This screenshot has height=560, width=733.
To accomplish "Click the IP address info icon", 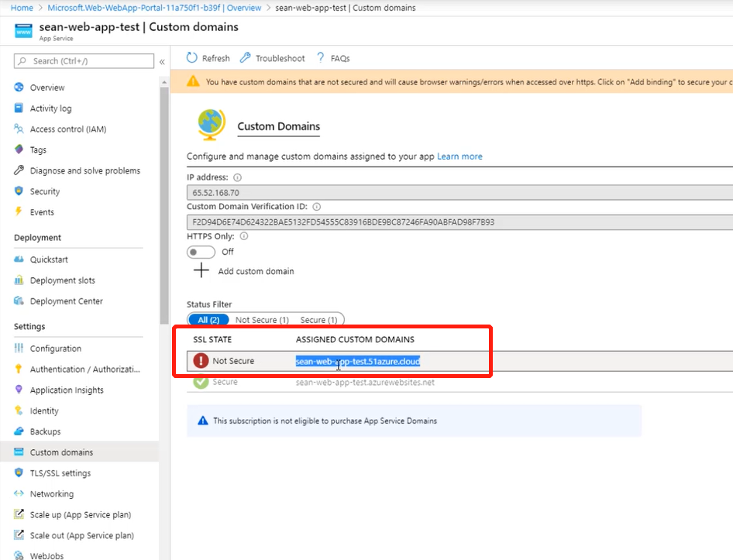I will (x=237, y=177).
